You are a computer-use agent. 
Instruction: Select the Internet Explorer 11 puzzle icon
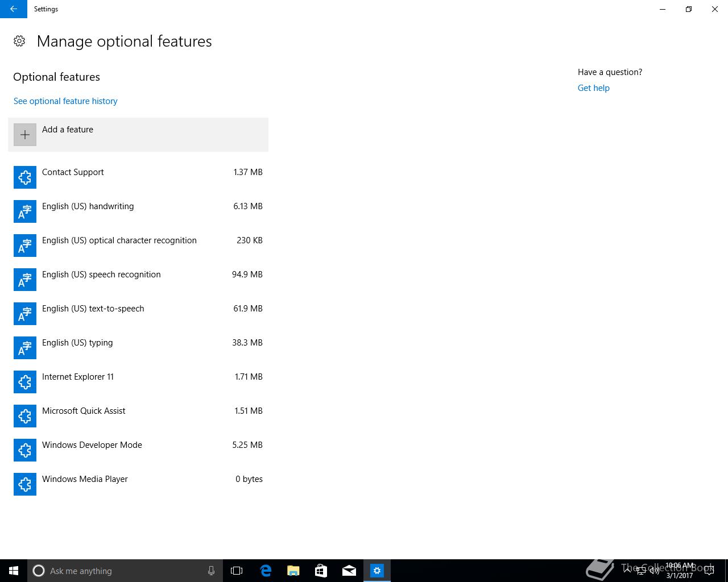[25, 382]
